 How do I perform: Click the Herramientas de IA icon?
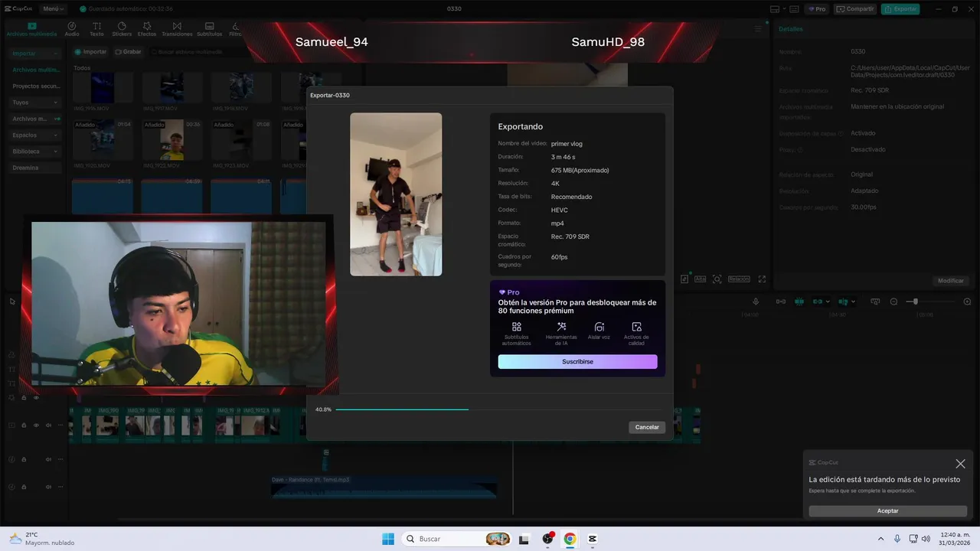click(561, 327)
